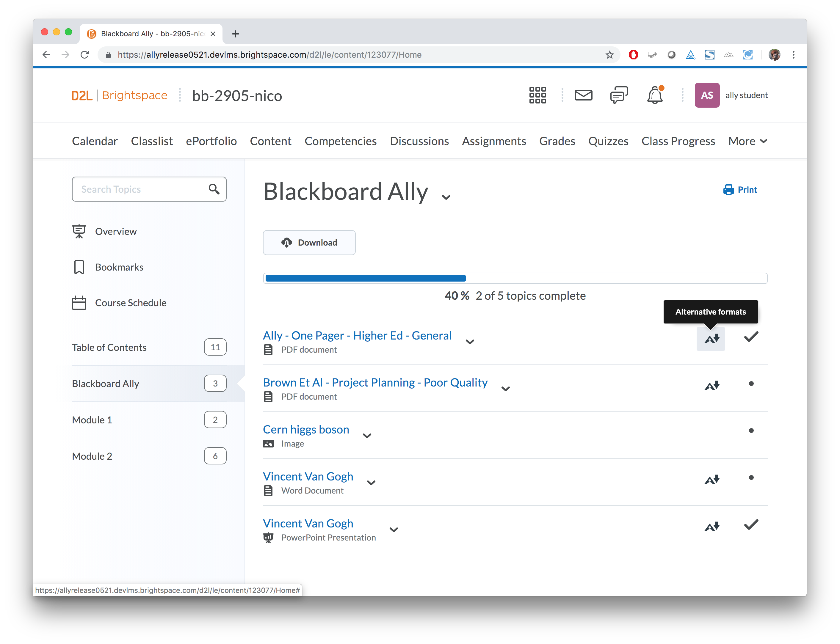This screenshot has width=840, height=644.
Task: Click the completion dot for Vincent Van Gogh Word Document
Action: pyautogui.click(x=751, y=477)
